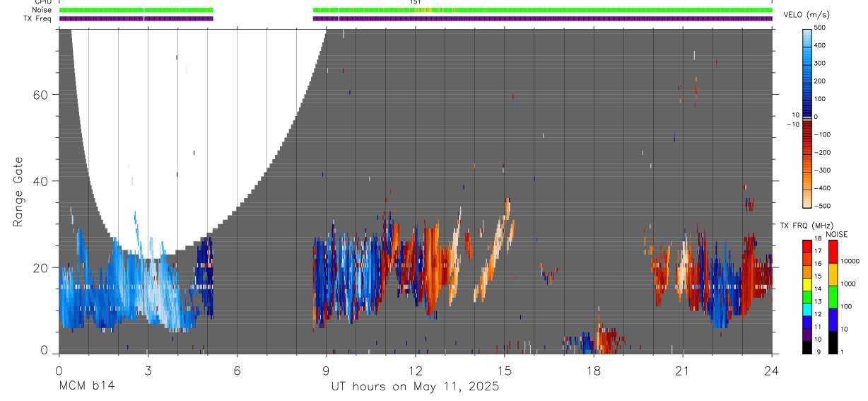Click the 'TX Freq' row label at top
This screenshot has width=868, height=401.
pos(39,18)
